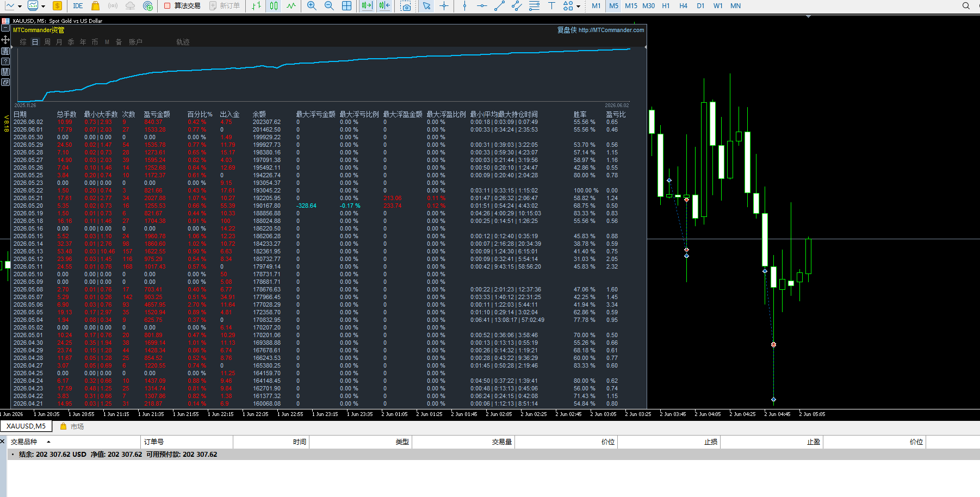The height and width of the screenshot is (497, 980).
Task: Open the Market shopping bag icon
Action: tap(95, 6)
